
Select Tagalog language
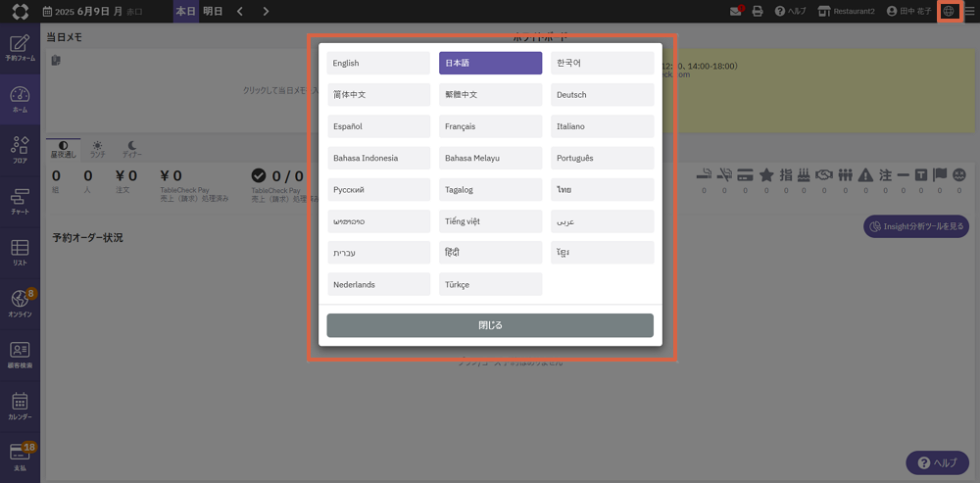pyautogui.click(x=491, y=189)
